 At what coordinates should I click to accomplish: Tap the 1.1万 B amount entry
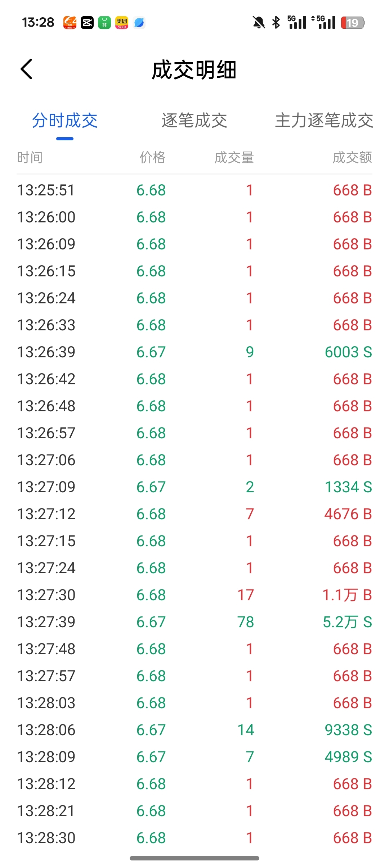click(347, 595)
